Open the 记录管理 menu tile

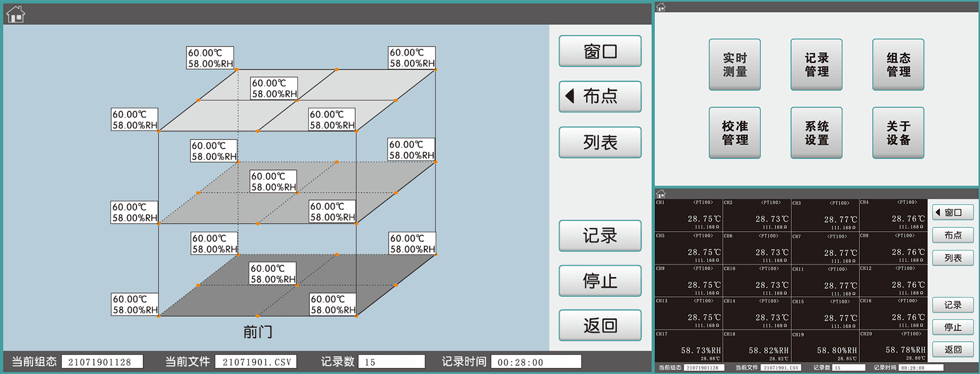(816, 65)
